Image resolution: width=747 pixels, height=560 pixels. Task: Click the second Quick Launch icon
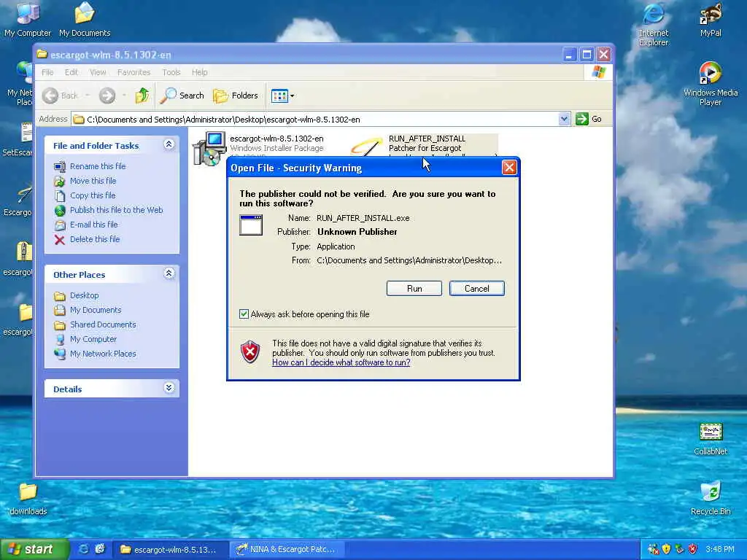pyautogui.click(x=99, y=550)
